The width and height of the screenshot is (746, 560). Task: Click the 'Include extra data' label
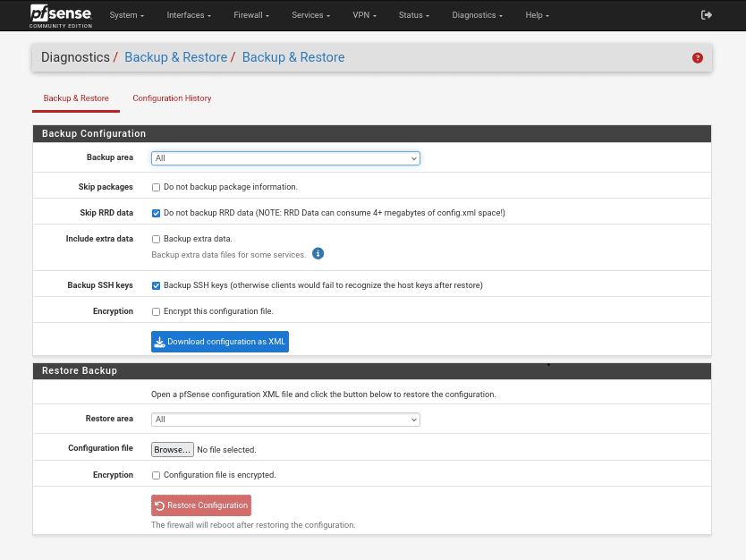99,239
